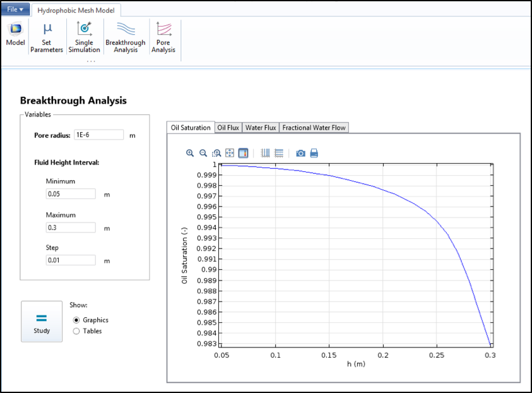Toggle the plot legend icon
This screenshot has width=532, height=393.
[x=243, y=153]
